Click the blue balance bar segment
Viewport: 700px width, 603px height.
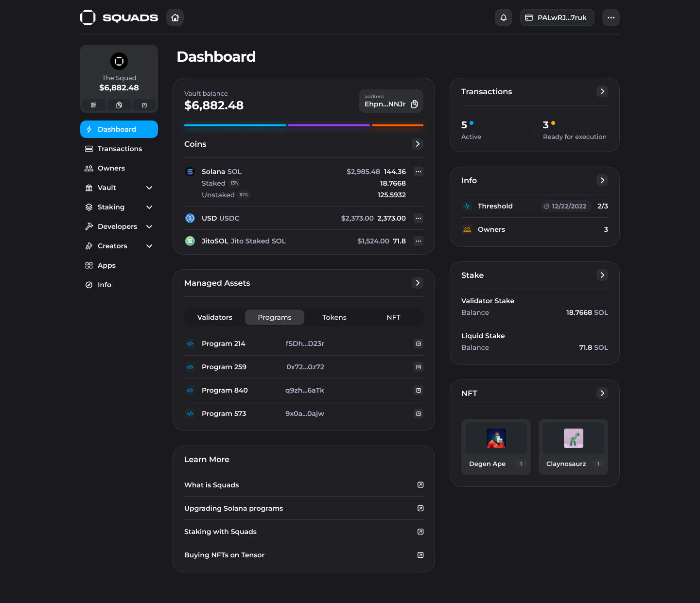click(235, 125)
